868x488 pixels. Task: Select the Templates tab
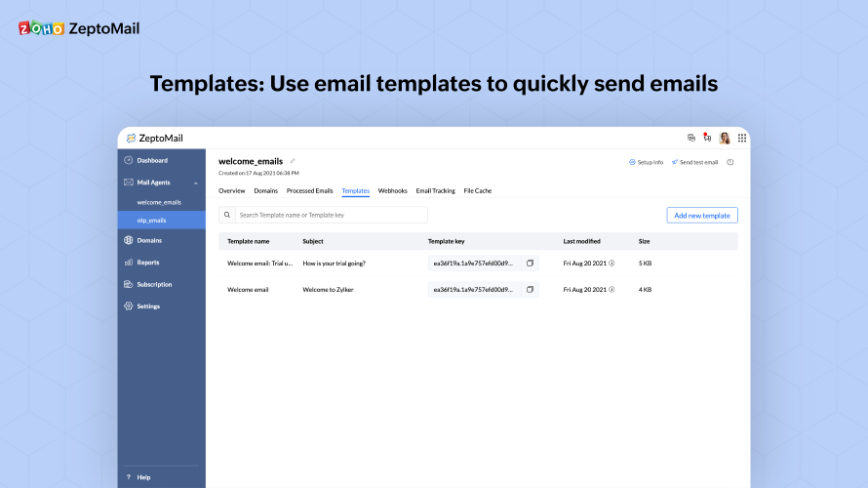pos(355,190)
